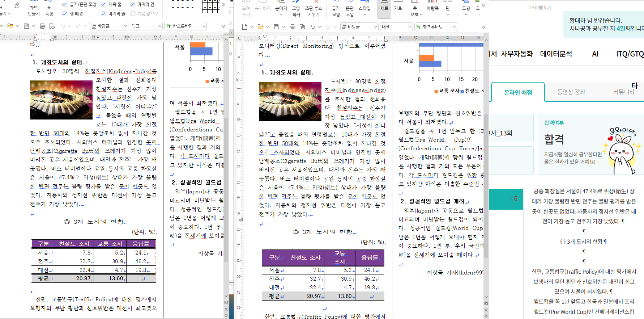
Task: Click the 마이페이지 link
Action: point(539,8)
